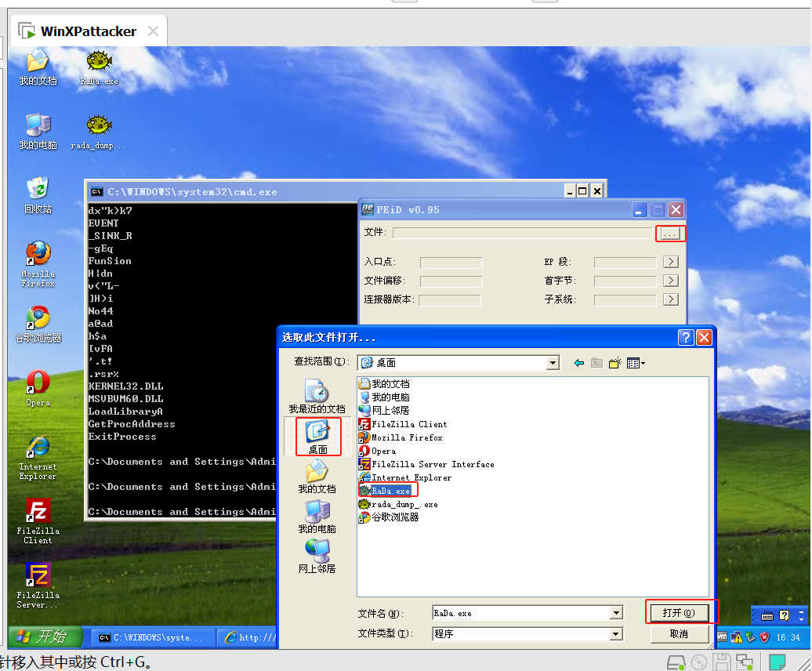Select 谷歌浏览器 in file list
The image size is (812, 671).
click(390, 517)
